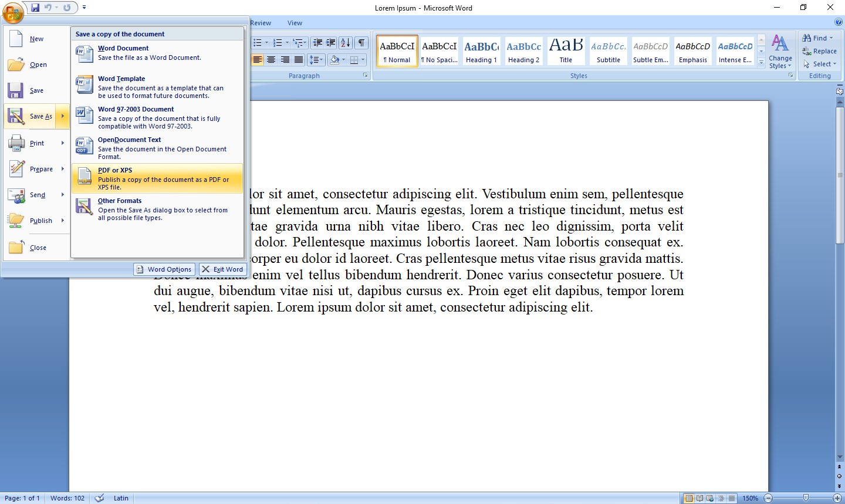Apply the Subtitle style
Screen dimensions: 845x504
click(609, 51)
